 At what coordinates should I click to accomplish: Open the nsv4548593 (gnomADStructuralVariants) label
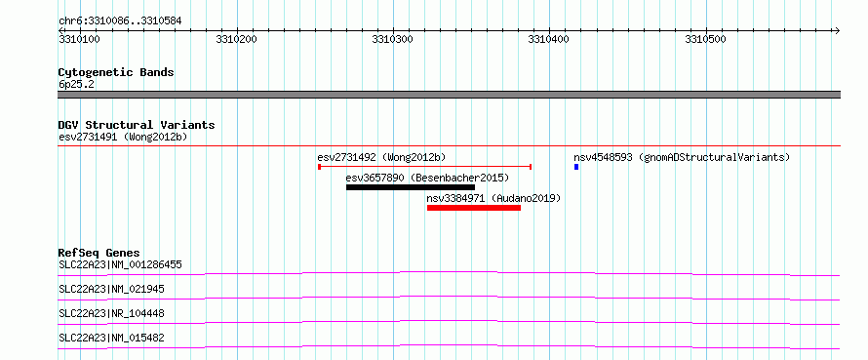[682, 157]
